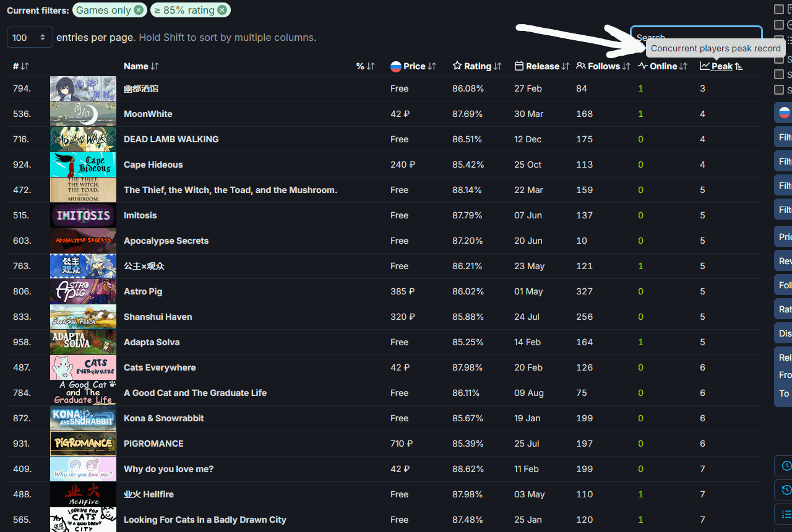Open the 业火 Hellfire thumbnail
This screenshot has height=532, width=792.
click(x=83, y=494)
